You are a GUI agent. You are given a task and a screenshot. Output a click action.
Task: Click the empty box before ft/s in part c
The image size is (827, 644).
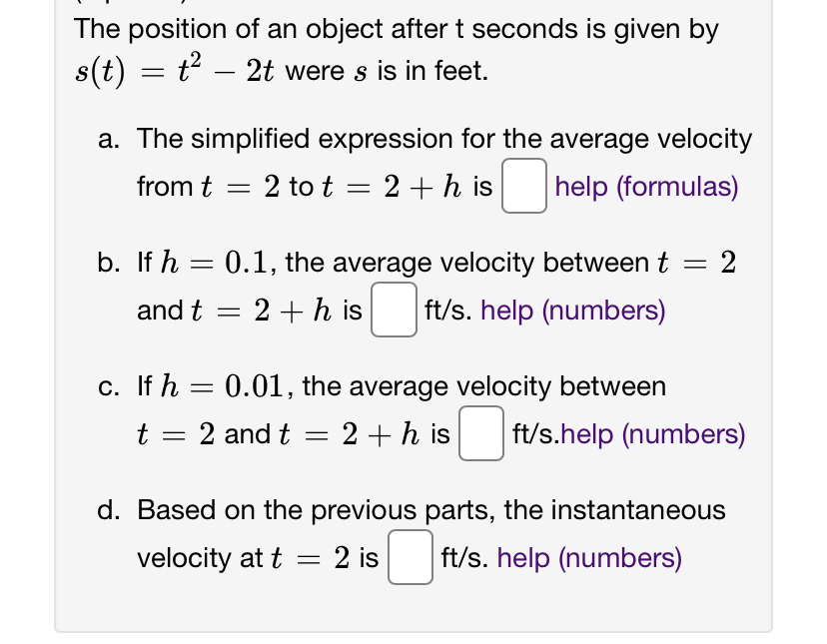[x=480, y=432]
